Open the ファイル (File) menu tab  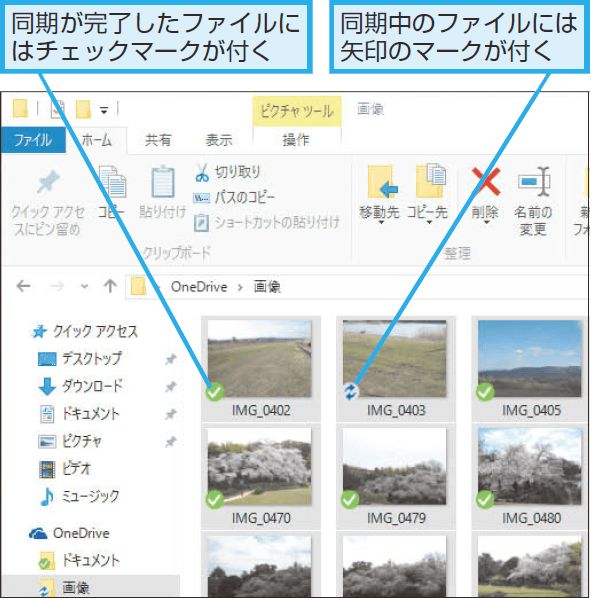(33, 140)
